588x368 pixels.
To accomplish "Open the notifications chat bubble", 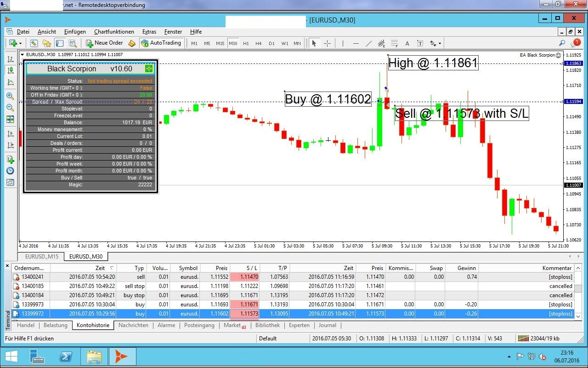I will coord(575,43).
